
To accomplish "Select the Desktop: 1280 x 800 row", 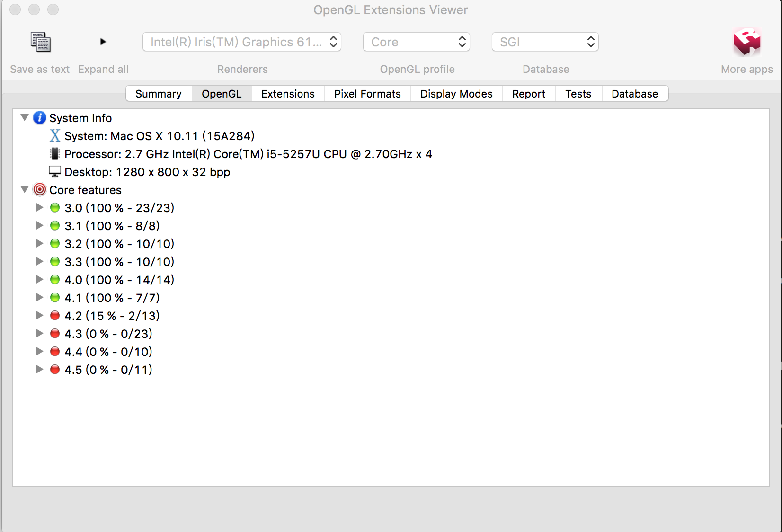I will tap(147, 172).
